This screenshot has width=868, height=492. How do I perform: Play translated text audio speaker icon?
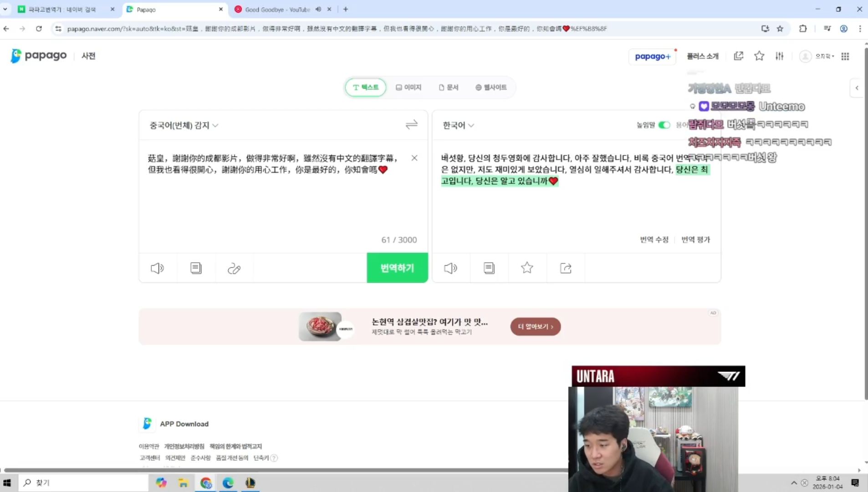click(x=450, y=268)
